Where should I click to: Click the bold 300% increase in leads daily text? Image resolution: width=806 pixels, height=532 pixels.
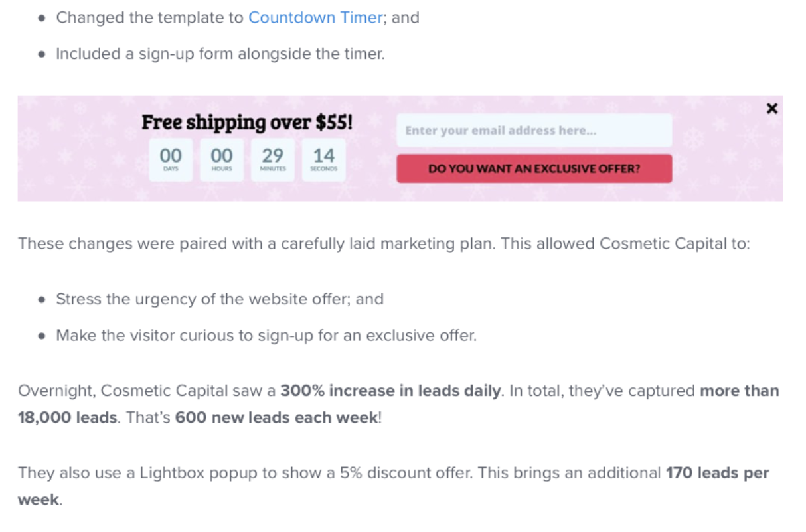point(390,391)
